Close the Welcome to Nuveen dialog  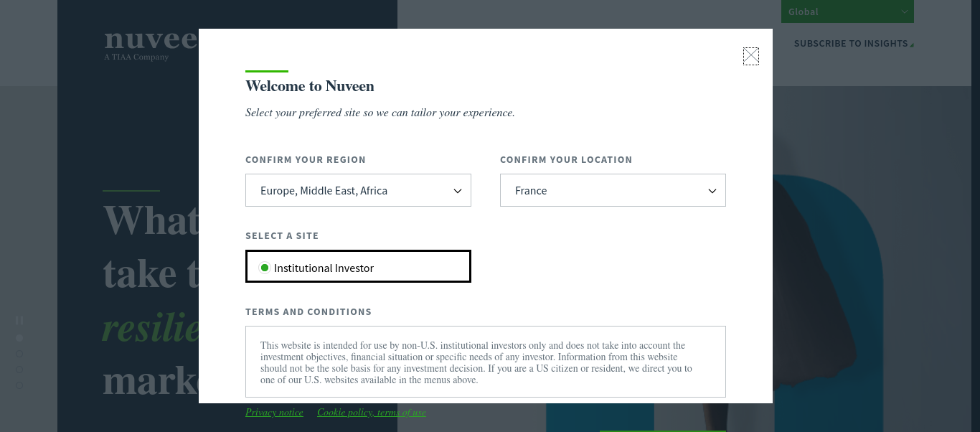click(x=751, y=56)
